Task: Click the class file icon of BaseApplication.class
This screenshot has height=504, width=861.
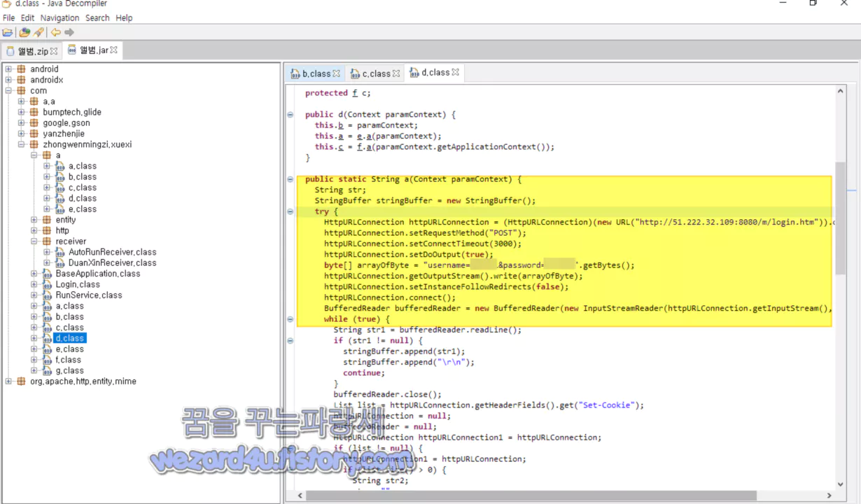Action: click(x=47, y=274)
